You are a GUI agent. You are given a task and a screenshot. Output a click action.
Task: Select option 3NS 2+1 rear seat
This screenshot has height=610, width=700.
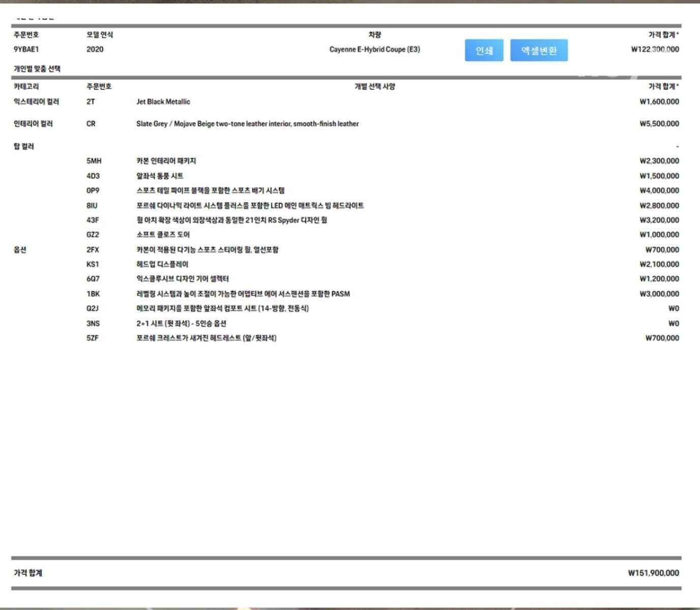383,323
